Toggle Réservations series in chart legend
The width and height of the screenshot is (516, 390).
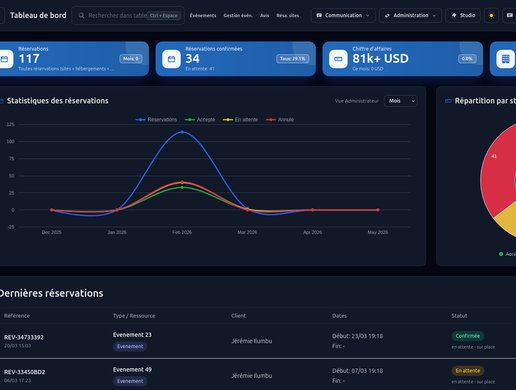coord(156,119)
